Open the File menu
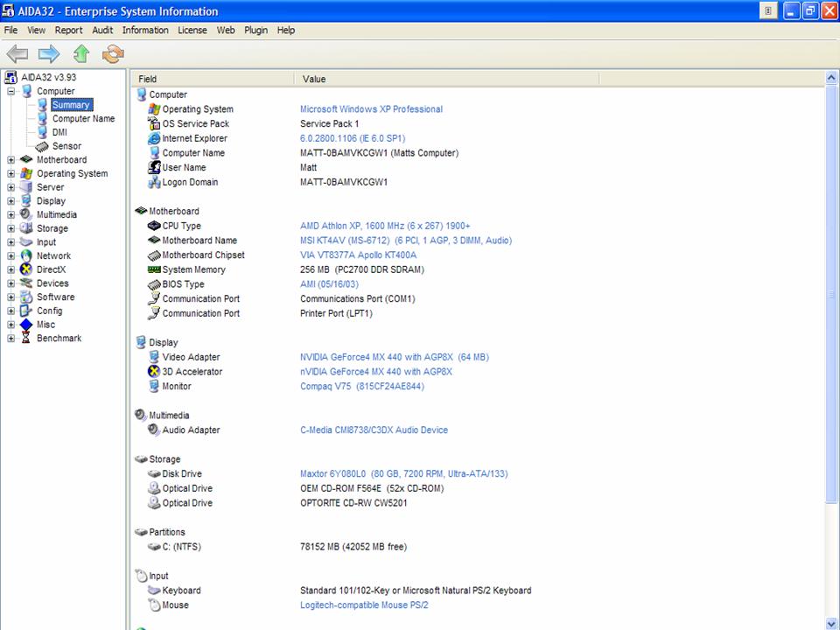This screenshot has height=630, width=840. 10,30
